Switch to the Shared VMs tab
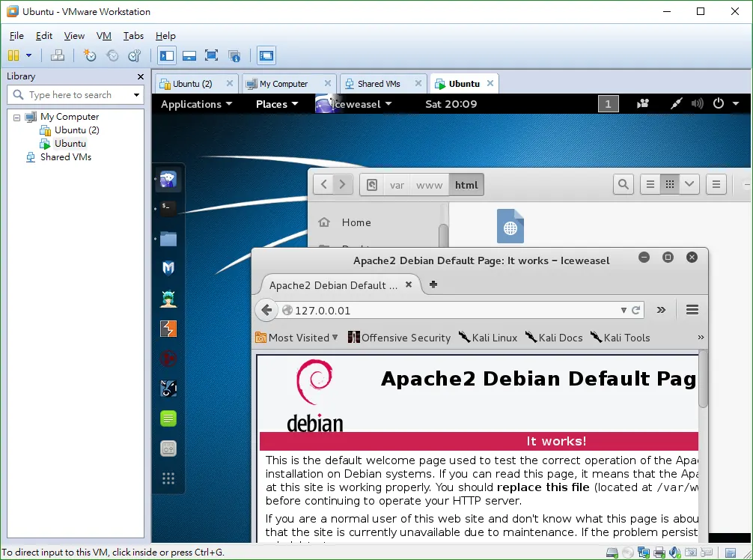The image size is (753, 560). tap(379, 84)
